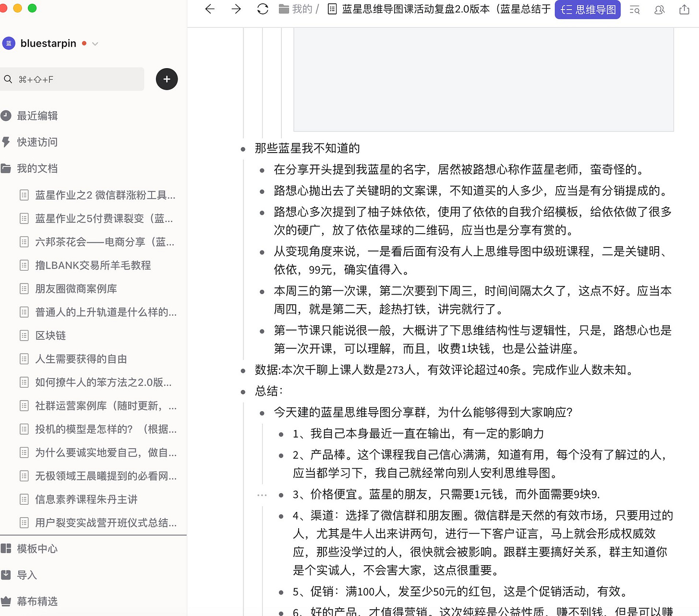Image resolution: width=699 pixels, height=616 pixels.
Task: Open document 区块链
Action: [x=50, y=335]
